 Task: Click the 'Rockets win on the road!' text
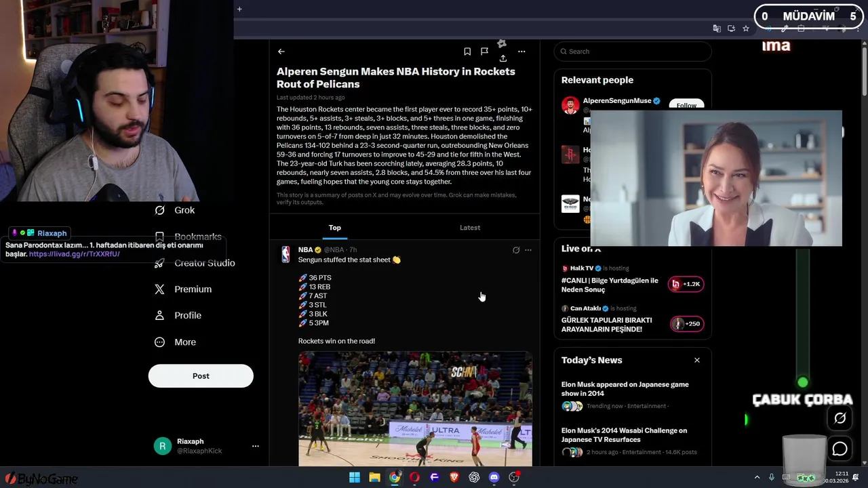pos(336,341)
